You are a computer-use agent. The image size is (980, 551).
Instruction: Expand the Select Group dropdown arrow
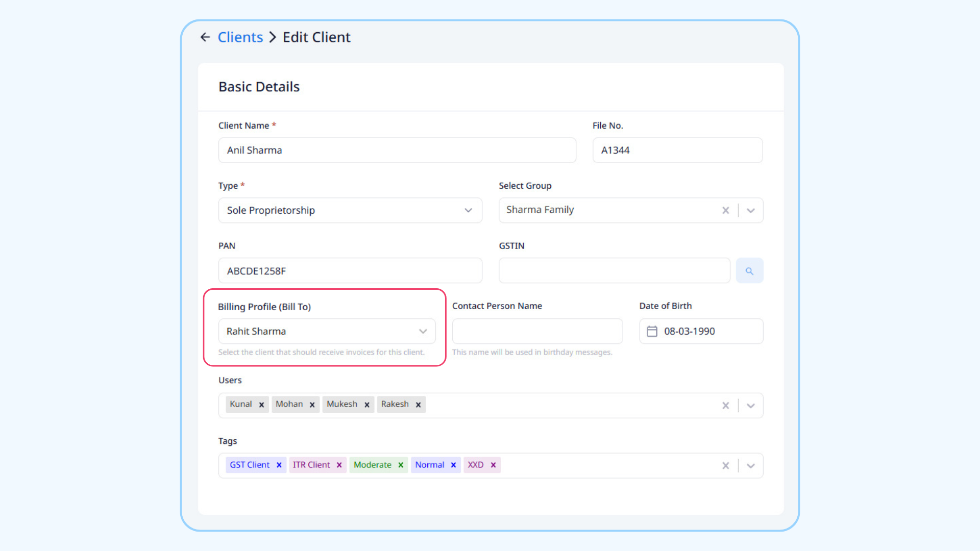(x=750, y=210)
